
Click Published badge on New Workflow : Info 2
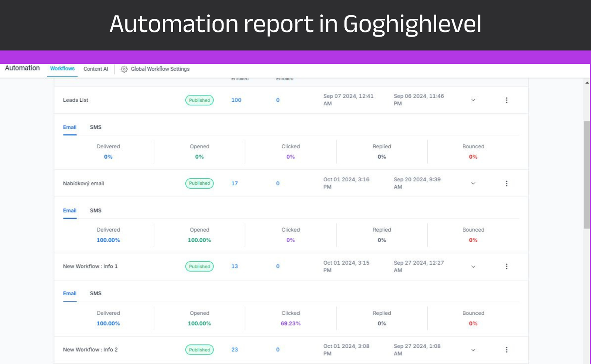[199, 350]
